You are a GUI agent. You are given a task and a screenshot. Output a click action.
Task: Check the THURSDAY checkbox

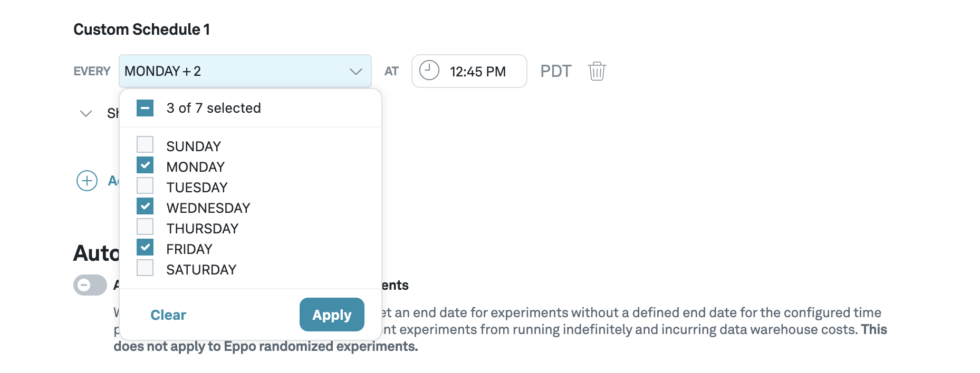coord(145,227)
